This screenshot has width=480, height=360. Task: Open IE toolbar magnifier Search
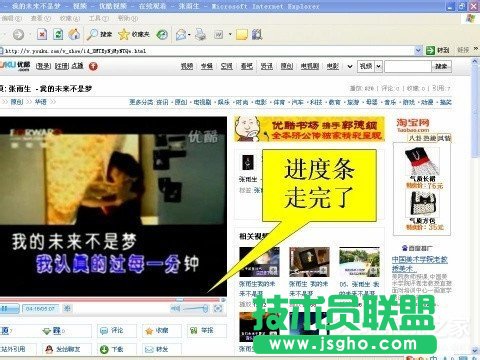click(99, 34)
